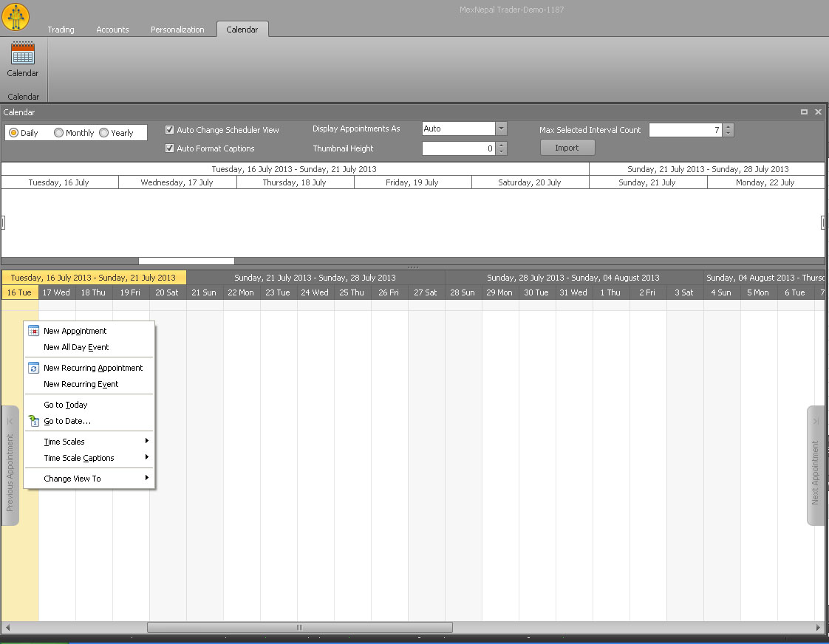Click the Go to Date icon
The height and width of the screenshot is (644, 829).
tap(33, 421)
